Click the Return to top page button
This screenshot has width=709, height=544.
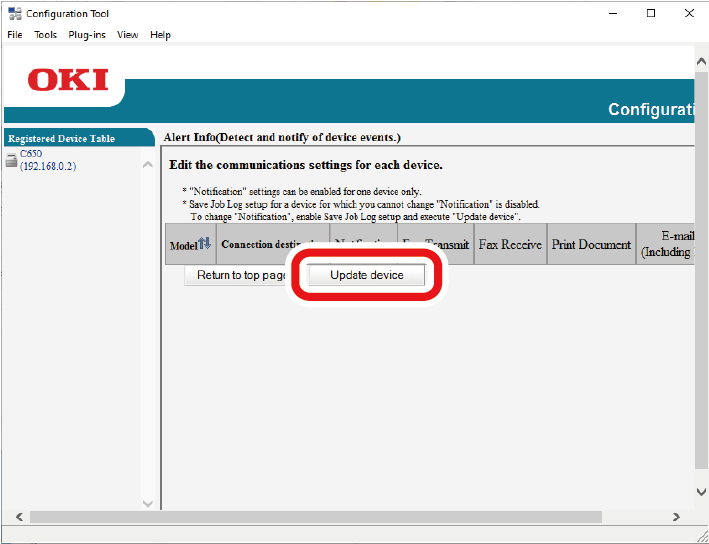(x=238, y=275)
